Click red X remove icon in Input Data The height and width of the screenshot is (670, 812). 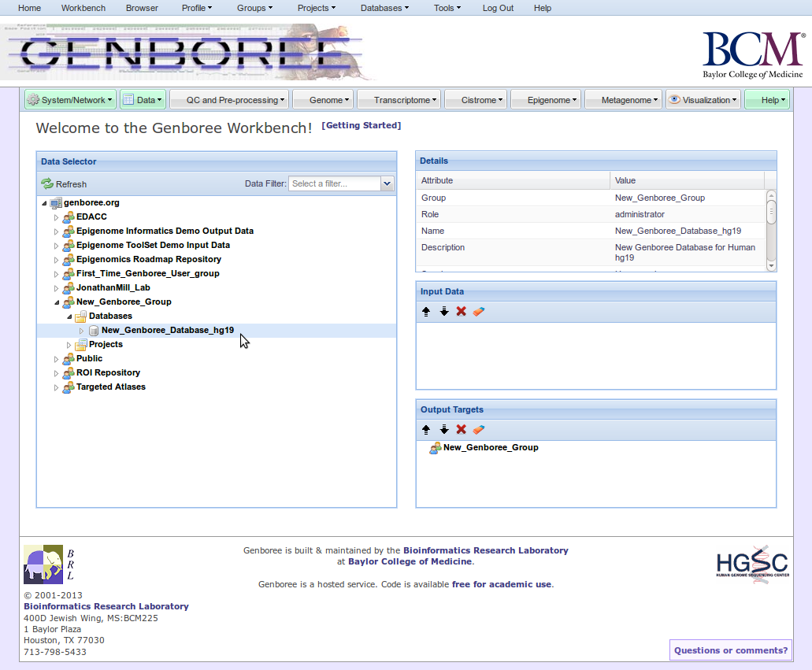pyautogui.click(x=462, y=312)
